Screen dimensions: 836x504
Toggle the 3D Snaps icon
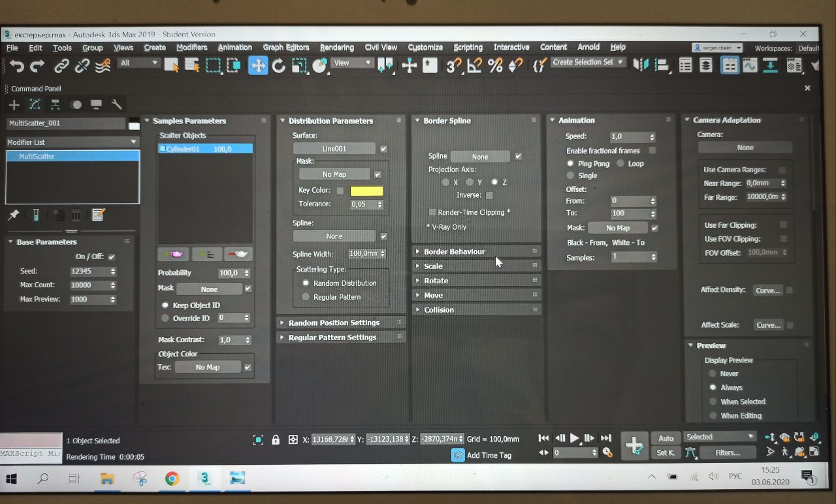453,65
